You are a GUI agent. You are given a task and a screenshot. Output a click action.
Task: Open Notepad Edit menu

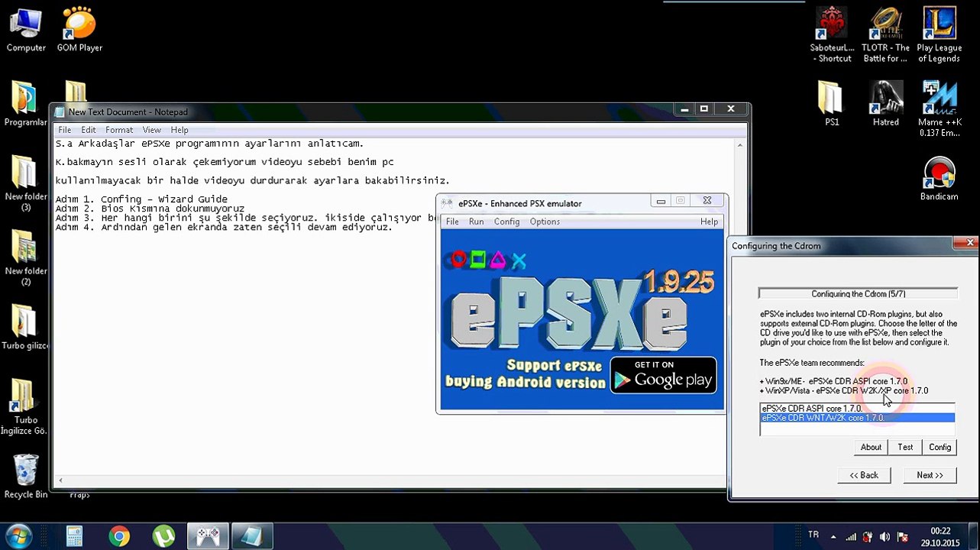(x=89, y=130)
